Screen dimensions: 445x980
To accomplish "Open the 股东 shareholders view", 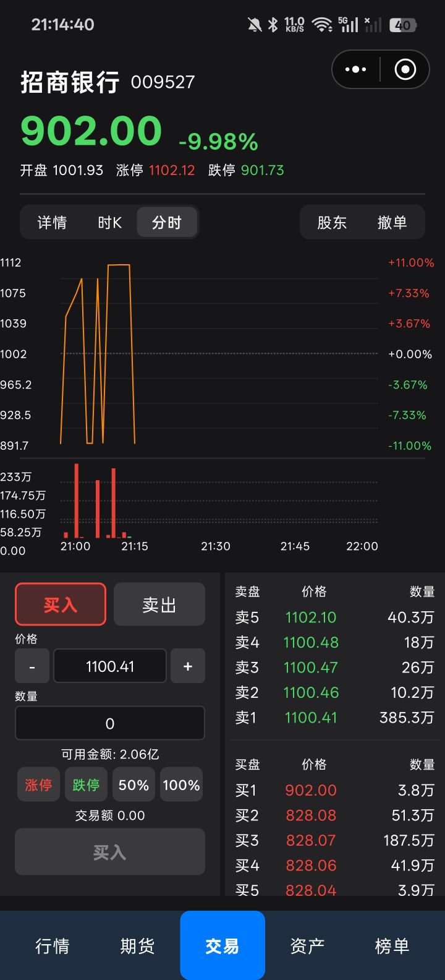I will coord(332,222).
